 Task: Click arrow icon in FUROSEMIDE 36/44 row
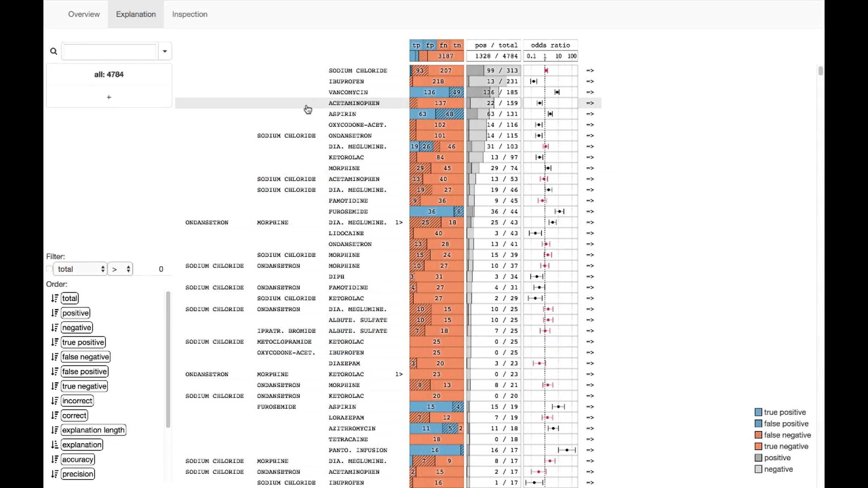[590, 211]
